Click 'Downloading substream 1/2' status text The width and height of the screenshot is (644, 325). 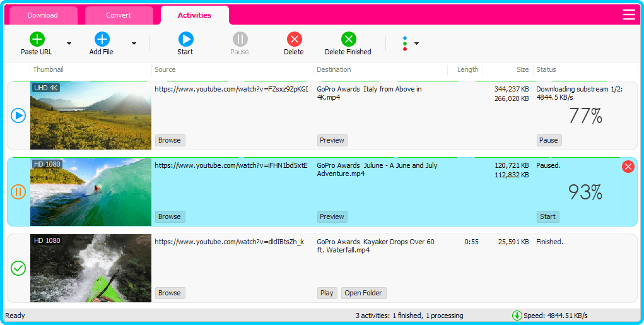click(580, 89)
